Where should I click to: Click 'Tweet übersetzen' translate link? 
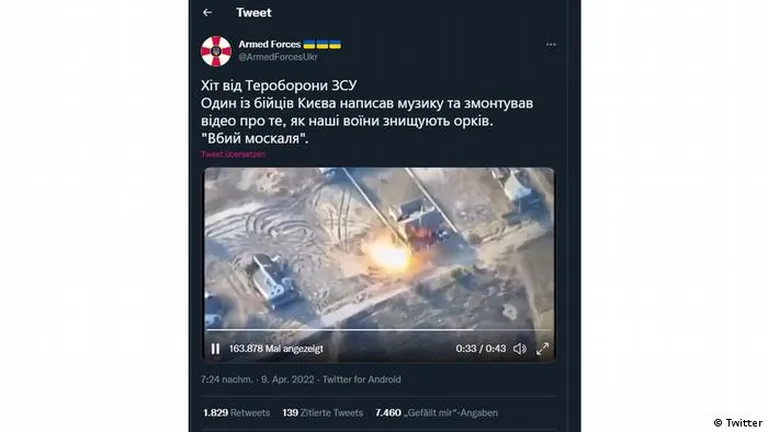[233, 154]
